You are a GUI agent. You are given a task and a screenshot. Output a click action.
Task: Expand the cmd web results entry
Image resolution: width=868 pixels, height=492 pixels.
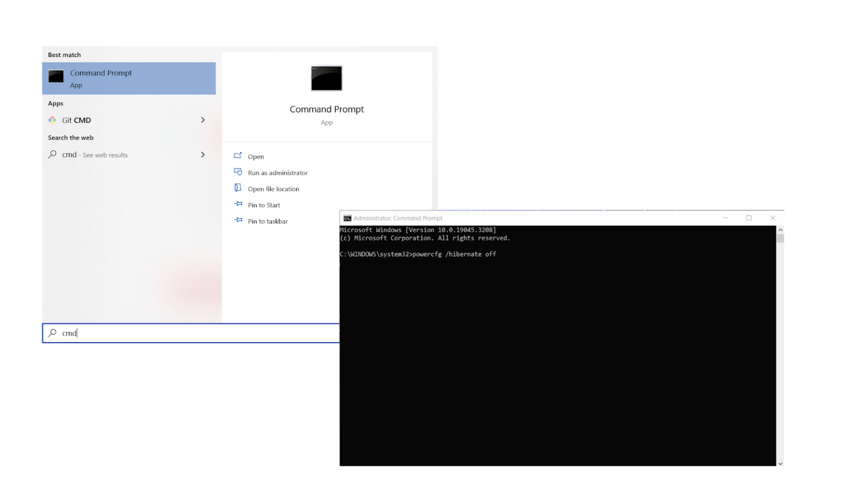203,154
